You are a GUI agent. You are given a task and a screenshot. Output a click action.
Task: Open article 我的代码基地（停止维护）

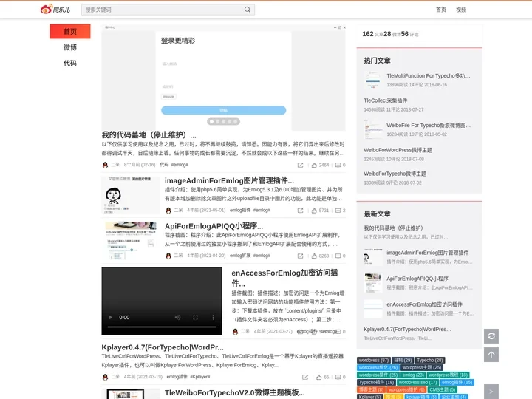(x=149, y=134)
